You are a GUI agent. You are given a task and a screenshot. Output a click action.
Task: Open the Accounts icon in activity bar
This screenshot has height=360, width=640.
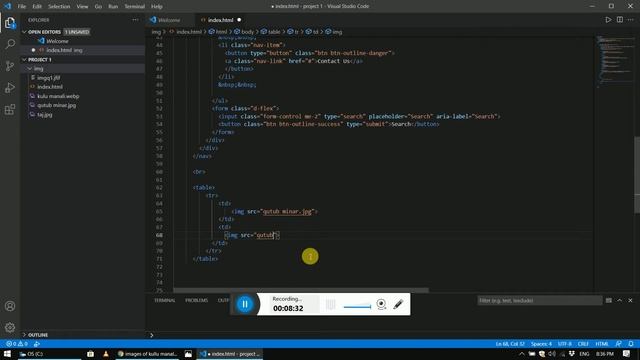point(10,306)
